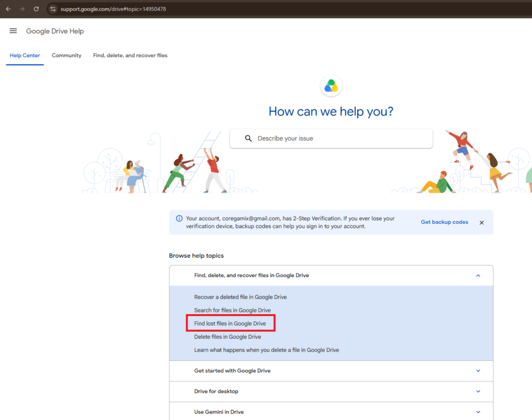Open Find, delete, and recover files tab

coord(130,55)
